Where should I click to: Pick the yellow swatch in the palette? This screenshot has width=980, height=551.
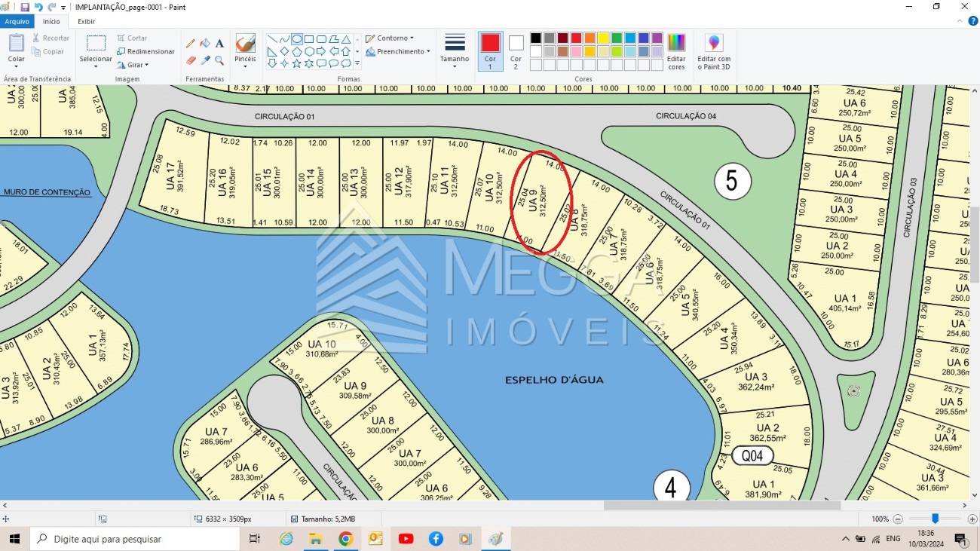pyautogui.click(x=603, y=38)
